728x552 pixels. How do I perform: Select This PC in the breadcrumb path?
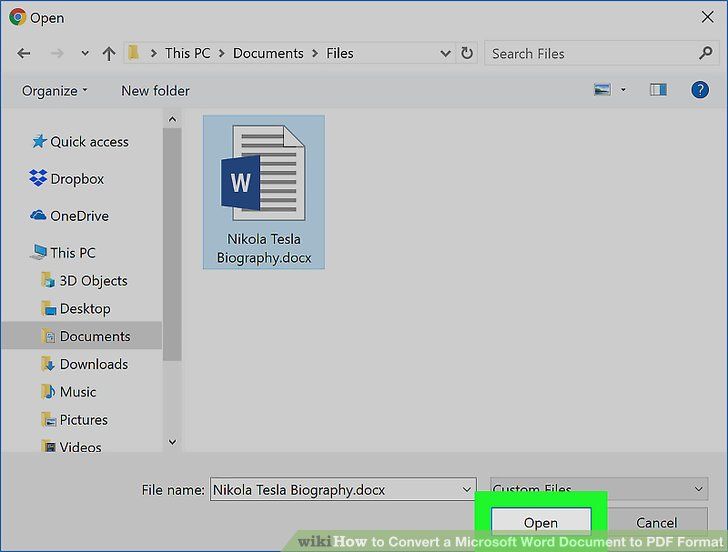188,53
